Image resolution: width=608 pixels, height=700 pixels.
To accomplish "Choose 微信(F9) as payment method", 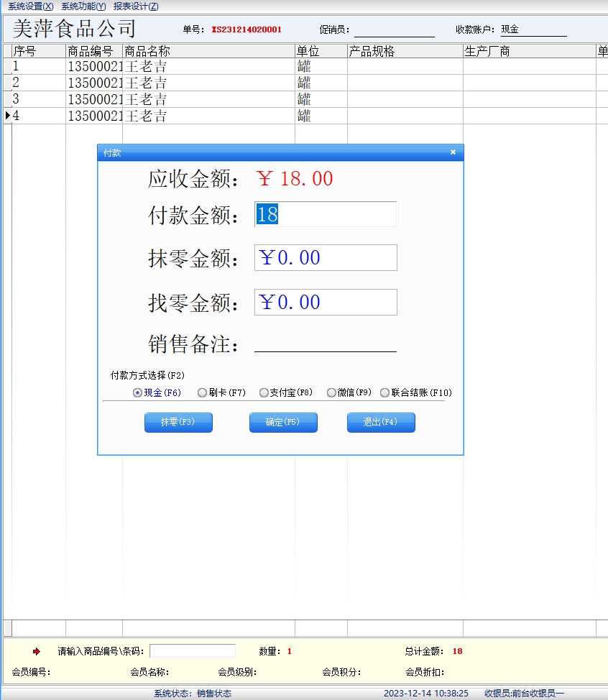I will pos(331,393).
